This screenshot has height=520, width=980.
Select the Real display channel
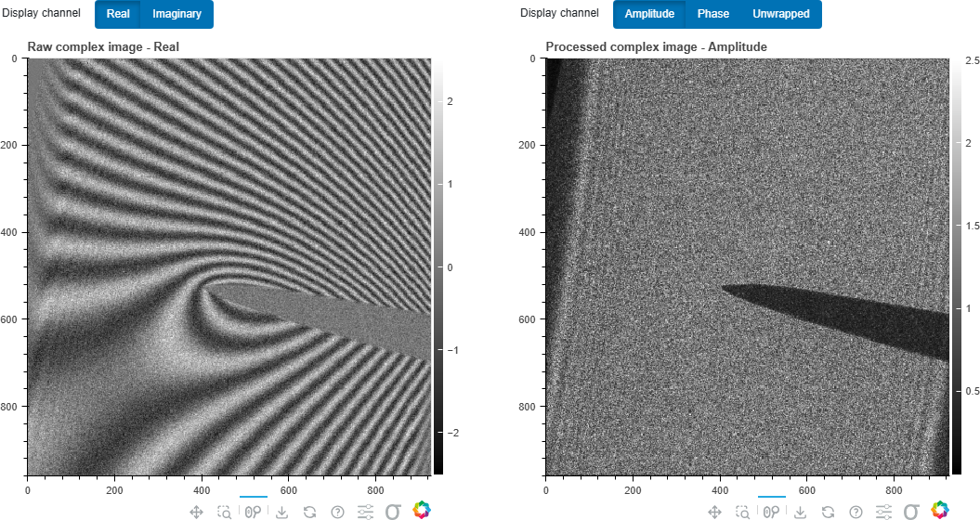coord(117,14)
